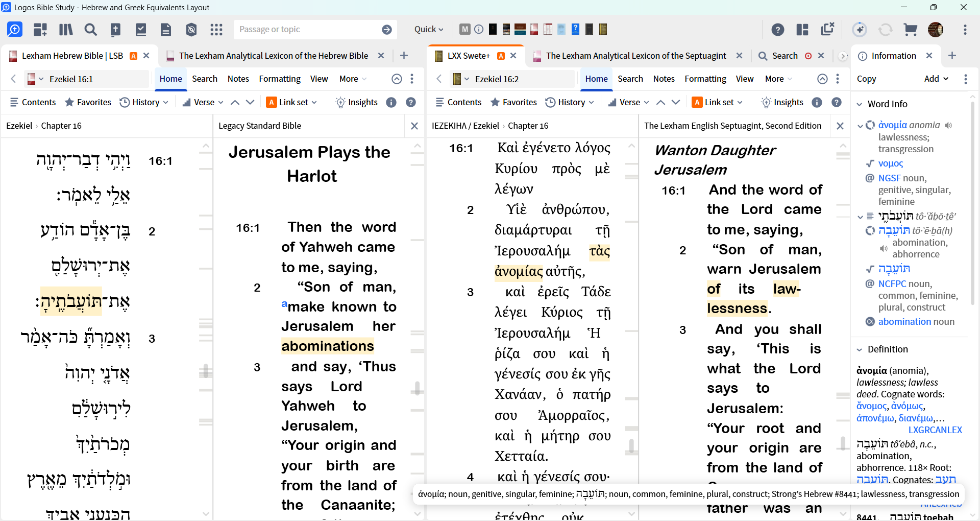980x521 pixels.
Task: Open the app kebab menu at top right
Action: [965, 30]
